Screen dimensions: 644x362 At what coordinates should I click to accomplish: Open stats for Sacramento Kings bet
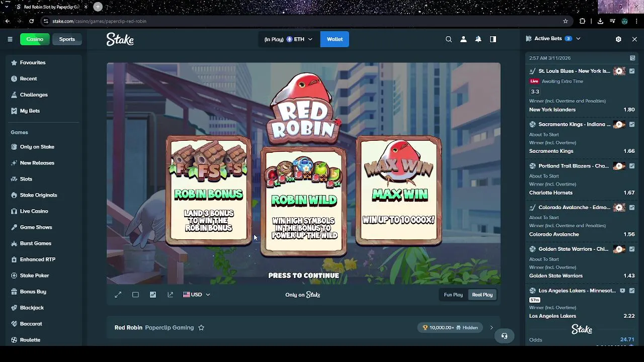pyautogui.click(x=632, y=124)
